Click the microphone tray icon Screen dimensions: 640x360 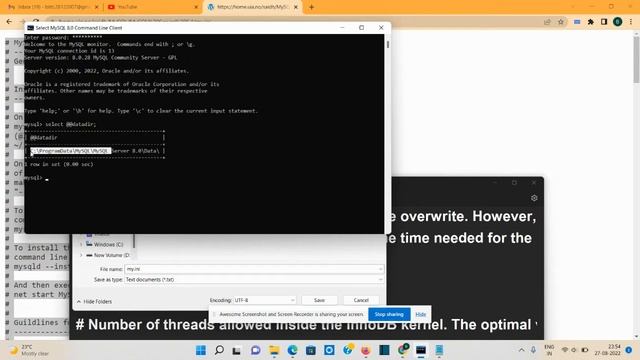(533, 350)
